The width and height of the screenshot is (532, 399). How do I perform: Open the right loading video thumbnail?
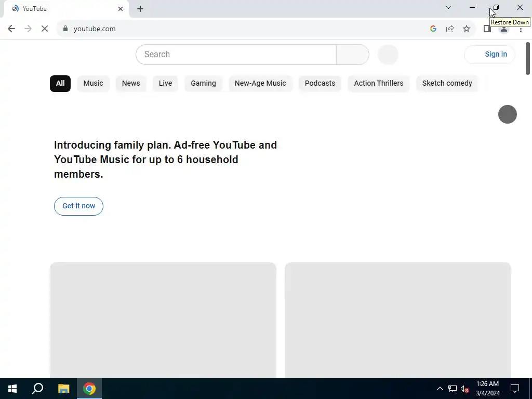tap(397, 320)
